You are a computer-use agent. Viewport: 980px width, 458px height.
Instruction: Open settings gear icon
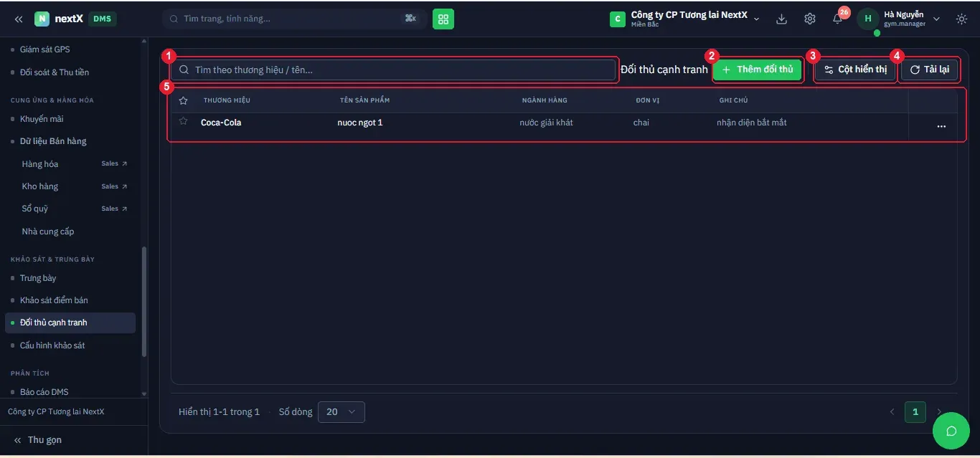pos(810,19)
